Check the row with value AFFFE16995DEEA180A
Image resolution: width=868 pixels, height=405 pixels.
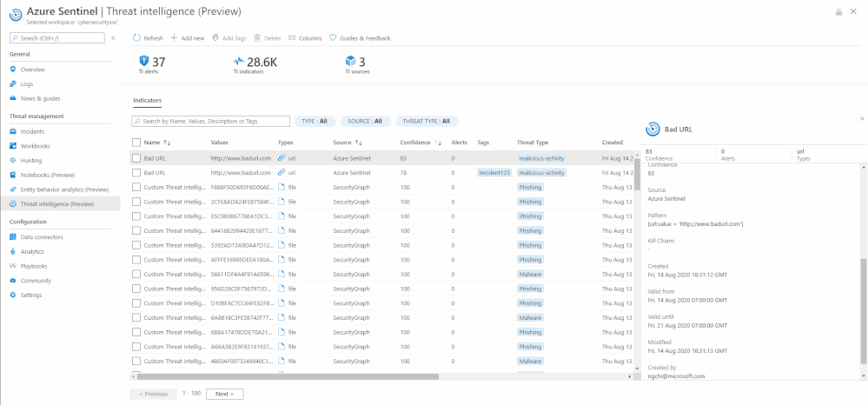(x=136, y=259)
